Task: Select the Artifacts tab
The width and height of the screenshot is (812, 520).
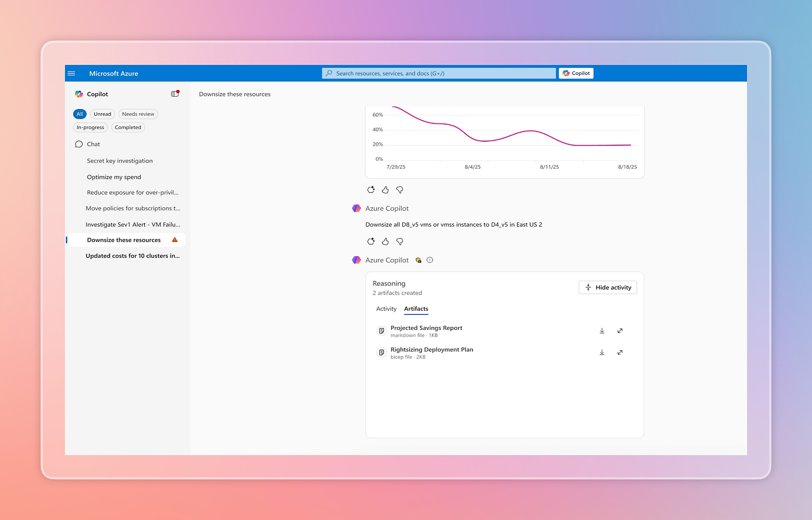Action: 416,309
